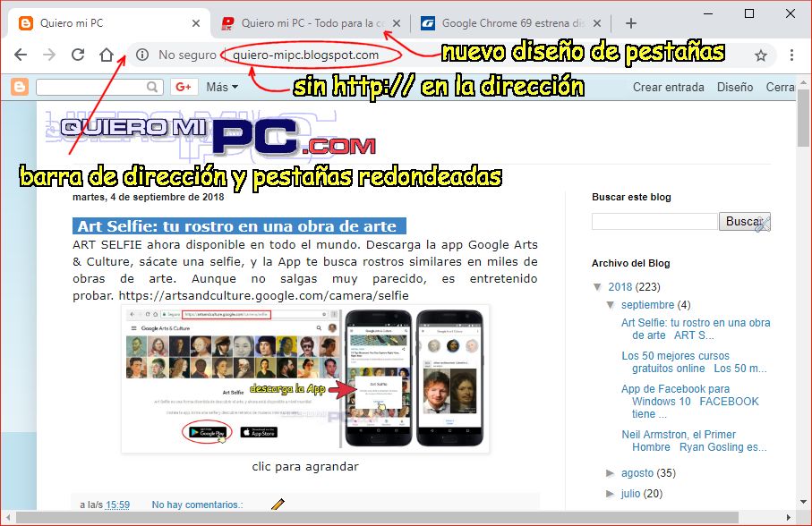
Task: Select the first Quiero mi PC tab
Action: pos(108,23)
